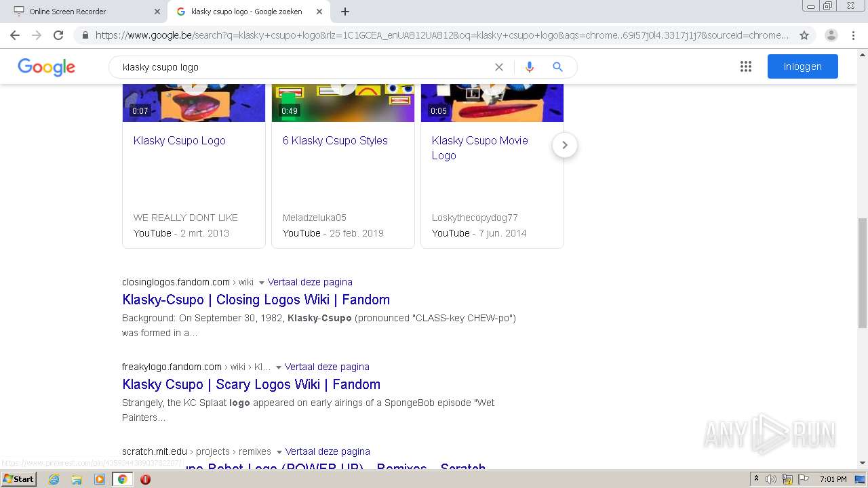Open a new browser tab

pos(345,12)
